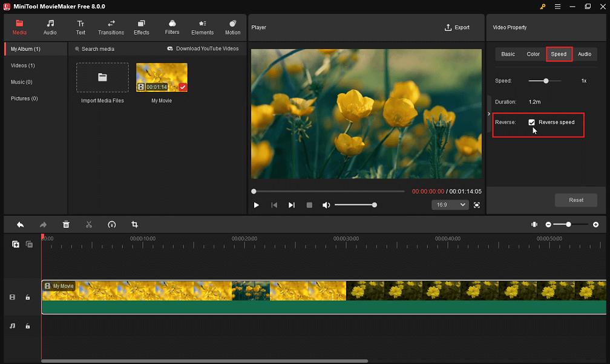Screen dimensions: 610x364
Task: Select My Album (1) category
Action: 36,49
